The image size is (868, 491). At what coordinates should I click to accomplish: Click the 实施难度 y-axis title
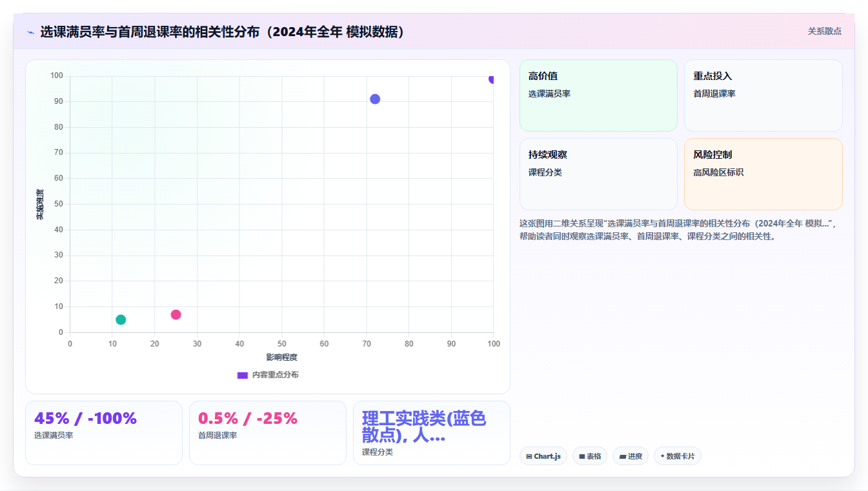point(39,205)
